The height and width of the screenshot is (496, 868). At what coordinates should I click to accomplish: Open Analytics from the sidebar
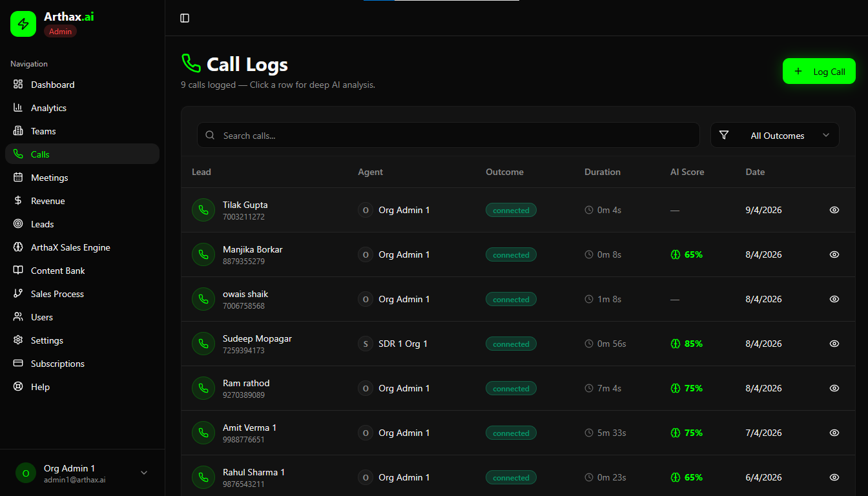pos(48,108)
